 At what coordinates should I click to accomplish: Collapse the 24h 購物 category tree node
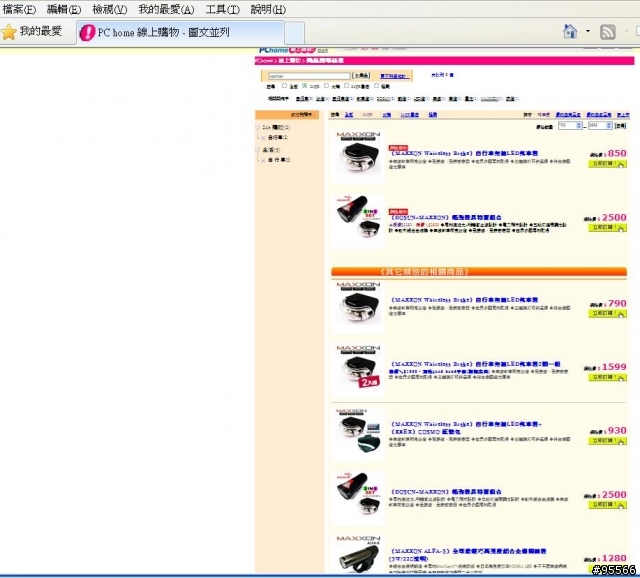258,127
